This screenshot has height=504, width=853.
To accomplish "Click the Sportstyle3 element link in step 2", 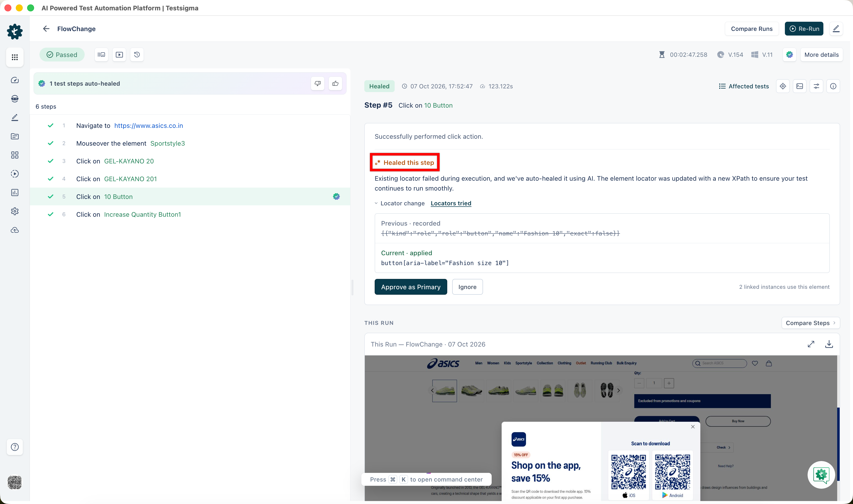I will (167, 143).
